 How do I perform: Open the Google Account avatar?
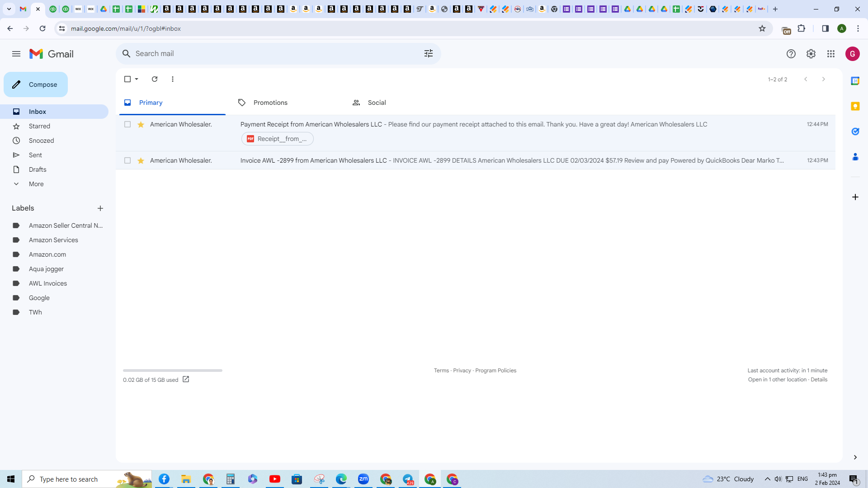(x=853, y=54)
